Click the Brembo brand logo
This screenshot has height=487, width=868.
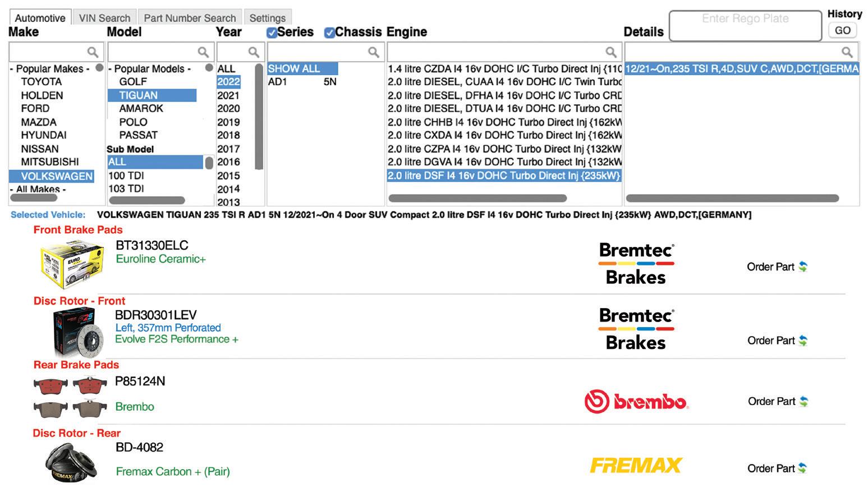click(636, 402)
